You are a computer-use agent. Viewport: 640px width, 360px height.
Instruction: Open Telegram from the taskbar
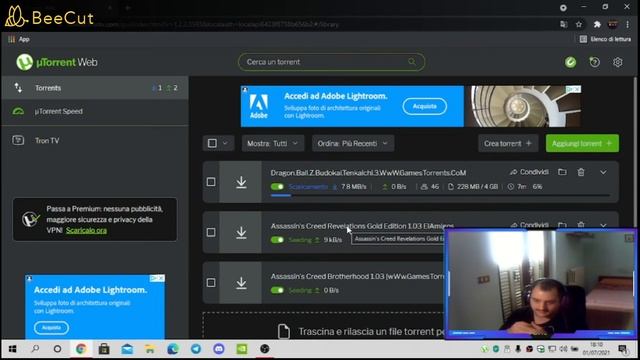tap(196, 349)
